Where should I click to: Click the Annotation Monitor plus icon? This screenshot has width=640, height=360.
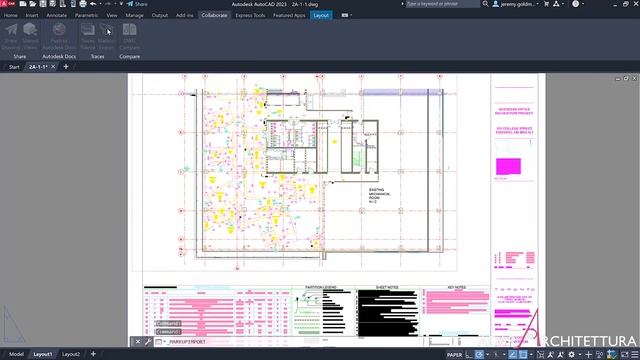click(588, 355)
